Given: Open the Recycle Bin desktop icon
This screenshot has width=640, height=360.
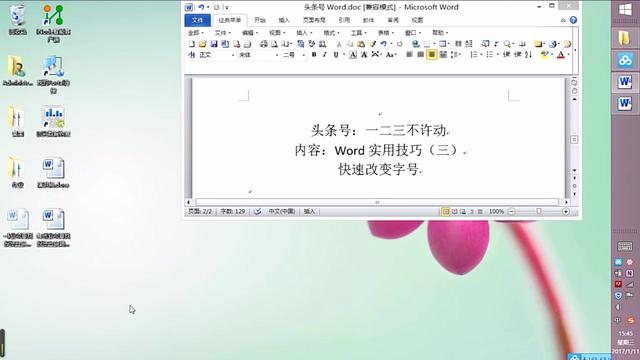Looking at the screenshot, I should (18, 20).
